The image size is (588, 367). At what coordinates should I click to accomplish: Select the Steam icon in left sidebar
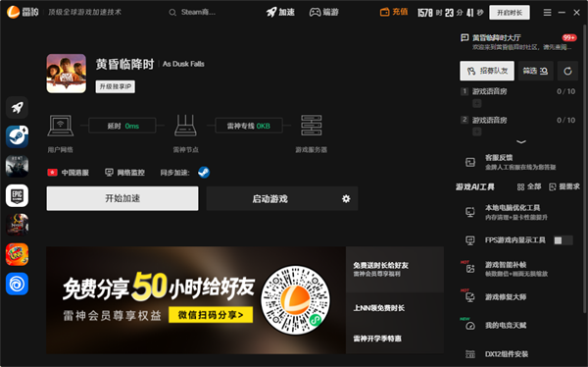(17, 136)
